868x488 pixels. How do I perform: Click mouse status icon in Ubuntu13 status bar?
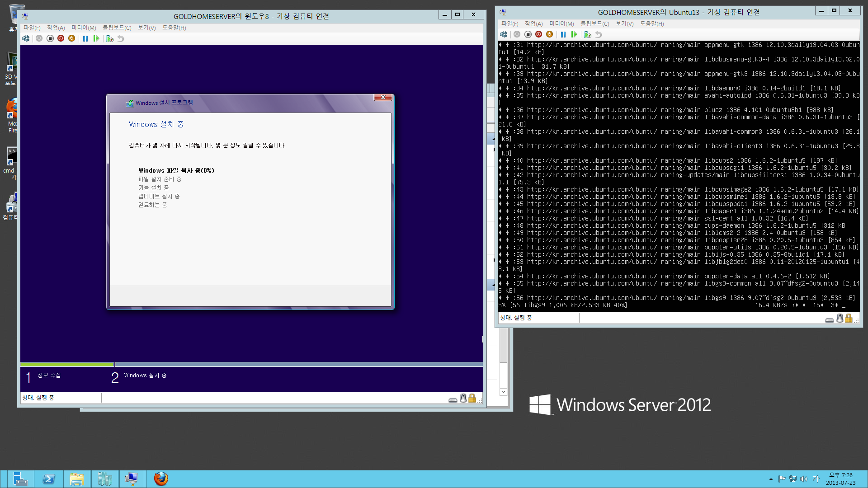[x=840, y=318]
